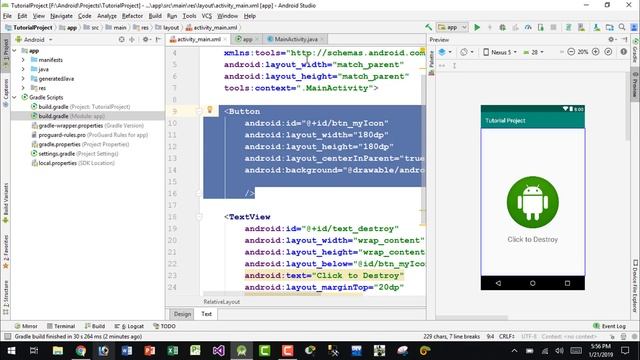Toggle the Palette side tab
This screenshot has width=640, height=360.
(431, 63)
